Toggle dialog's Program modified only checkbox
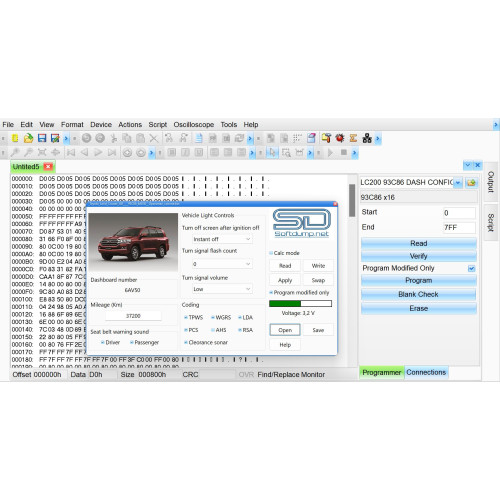Image resolution: width=500 pixels, height=500 pixels. click(271, 292)
